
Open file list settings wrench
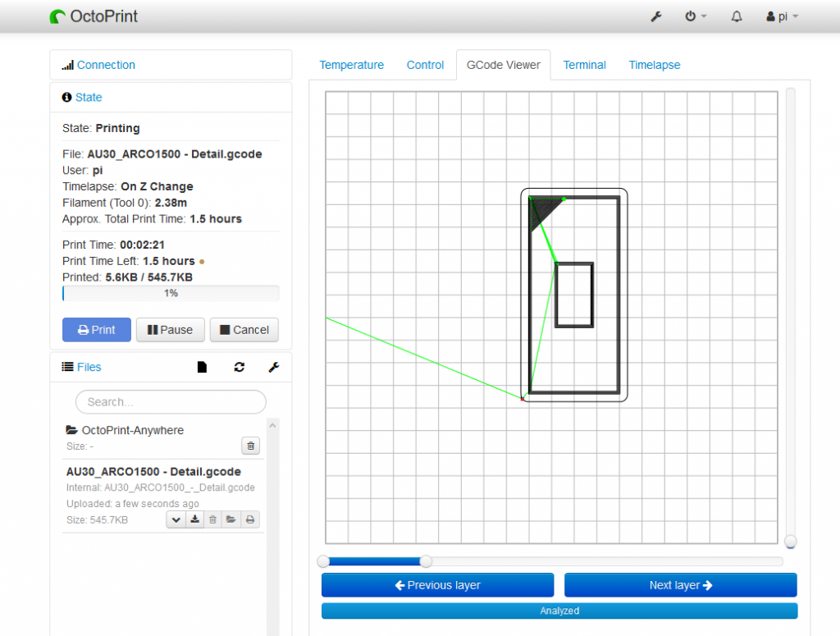coord(274,367)
